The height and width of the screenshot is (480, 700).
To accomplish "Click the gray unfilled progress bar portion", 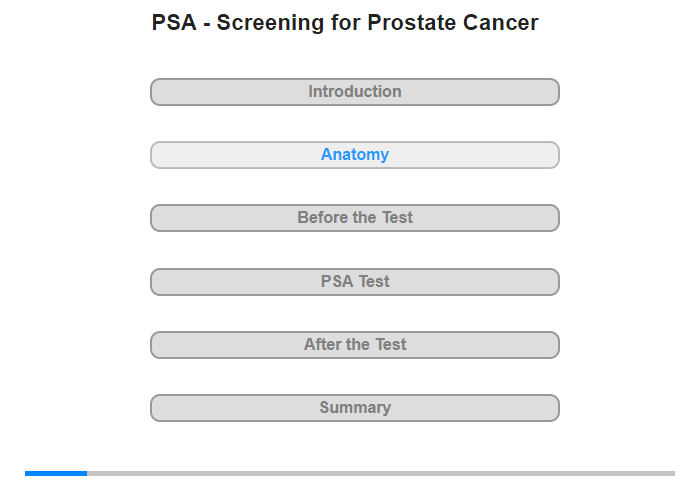I will (x=381, y=473).
